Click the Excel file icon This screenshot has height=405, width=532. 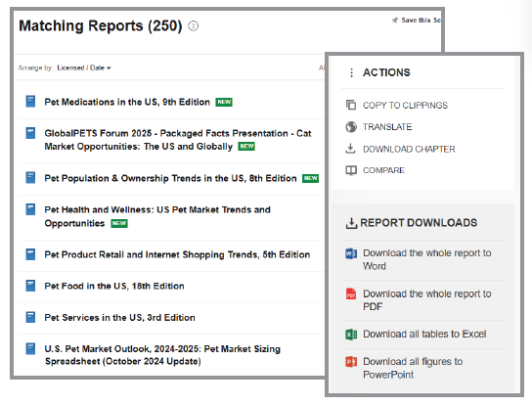[x=351, y=335]
